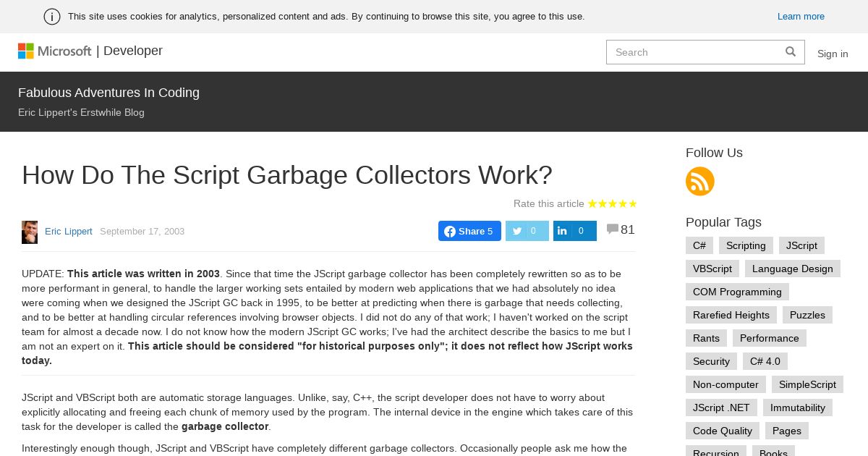Open the Eric Lippert author link
The height and width of the screenshot is (456, 868).
click(69, 232)
